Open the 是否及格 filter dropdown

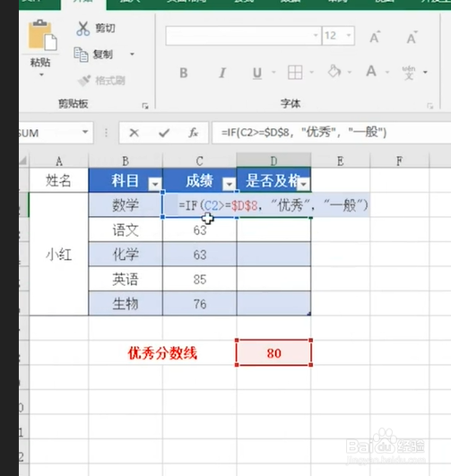[303, 185]
